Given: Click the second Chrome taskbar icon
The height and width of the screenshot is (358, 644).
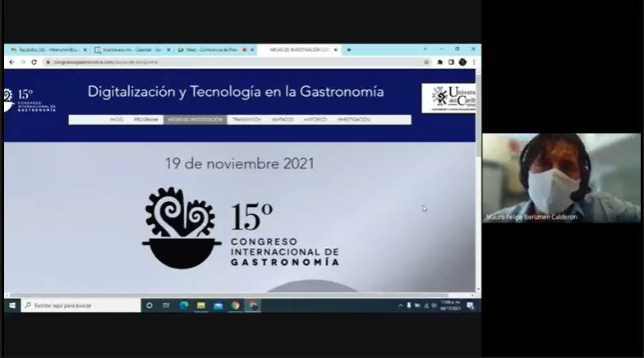Looking at the screenshot, I should click(253, 305).
